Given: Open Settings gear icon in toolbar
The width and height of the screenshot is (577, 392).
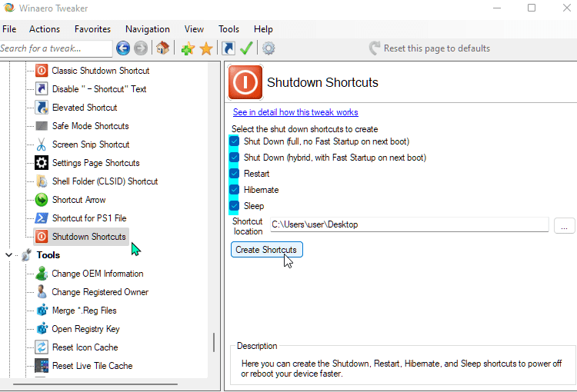Looking at the screenshot, I should 268,48.
